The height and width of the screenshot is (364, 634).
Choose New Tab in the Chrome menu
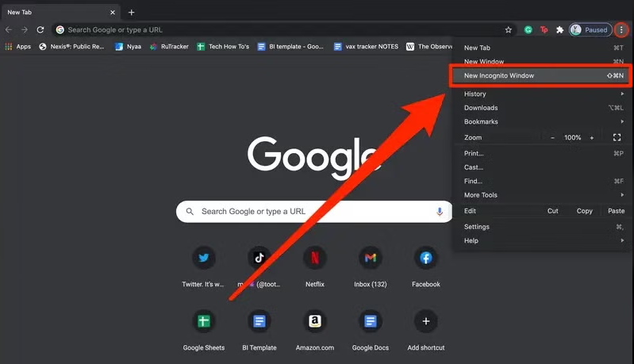(542, 48)
